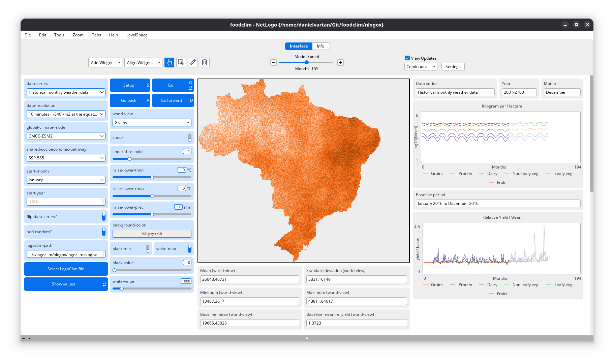
Task: Click loop icon on Show values button
Action: point(104,284)
